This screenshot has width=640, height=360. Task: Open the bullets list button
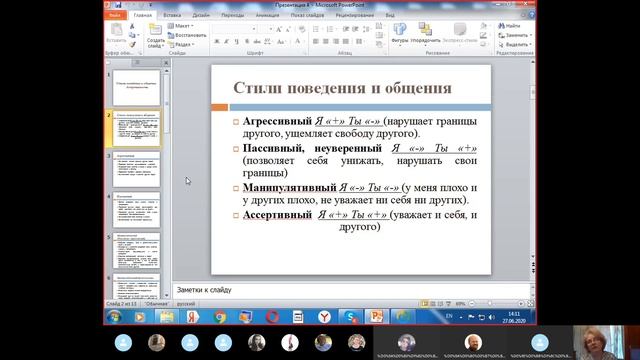(x=317, y=29)
